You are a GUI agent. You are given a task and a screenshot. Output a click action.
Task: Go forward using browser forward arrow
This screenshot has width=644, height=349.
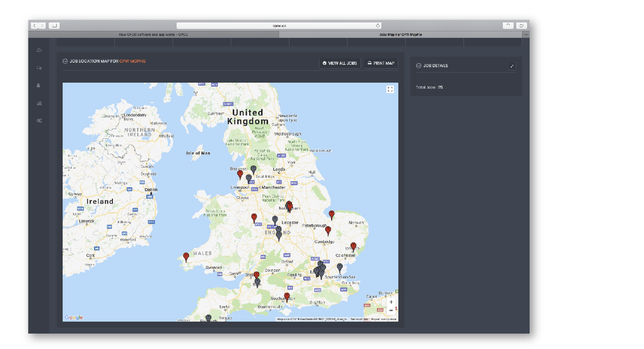[42, 26]
